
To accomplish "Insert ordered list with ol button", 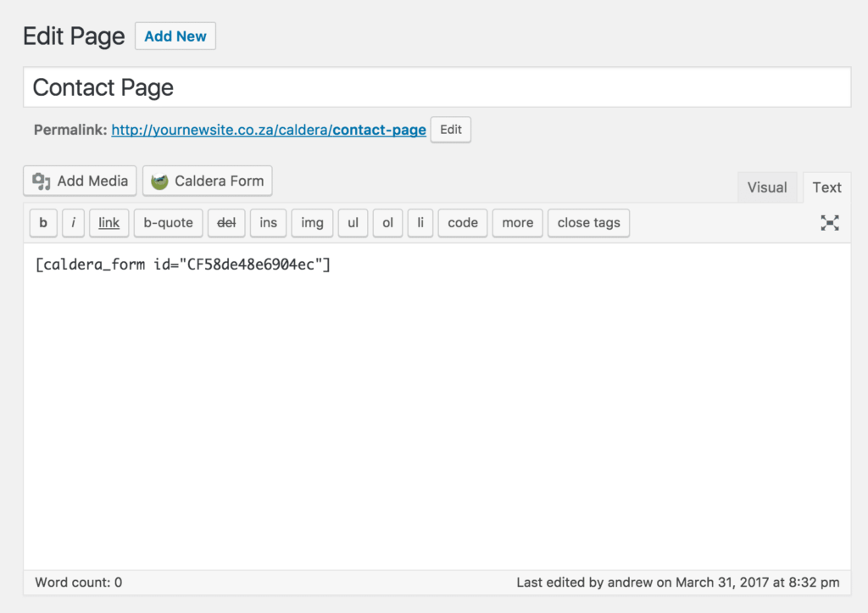I will coord(387,223).
